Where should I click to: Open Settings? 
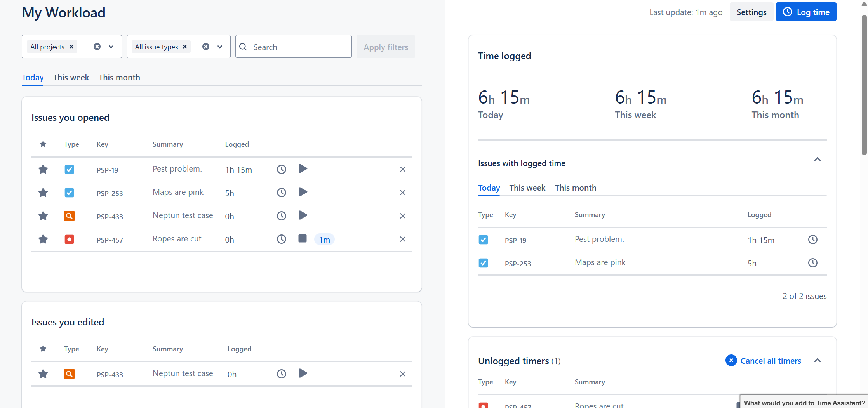(751, 12)
